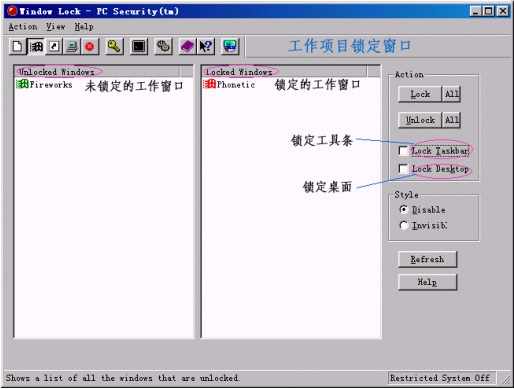
Task: Click the Unlock button
Action: pyautogui.click(x=420, y=120)
